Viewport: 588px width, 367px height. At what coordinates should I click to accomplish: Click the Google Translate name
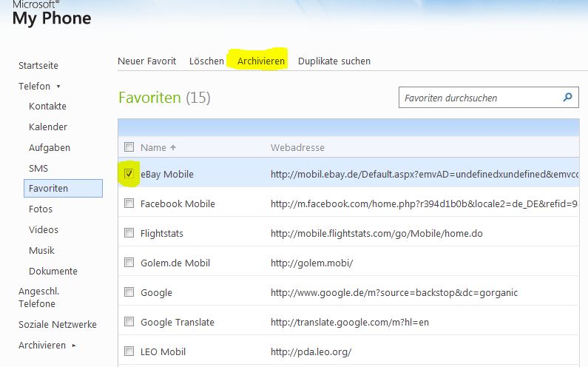tap(177, 322)
